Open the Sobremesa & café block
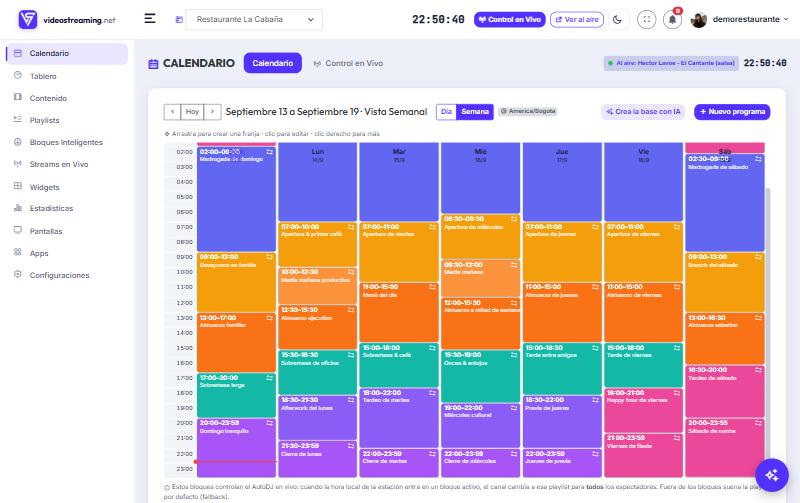The width and height of the screenshot is (800, 503). click(399, 365)
